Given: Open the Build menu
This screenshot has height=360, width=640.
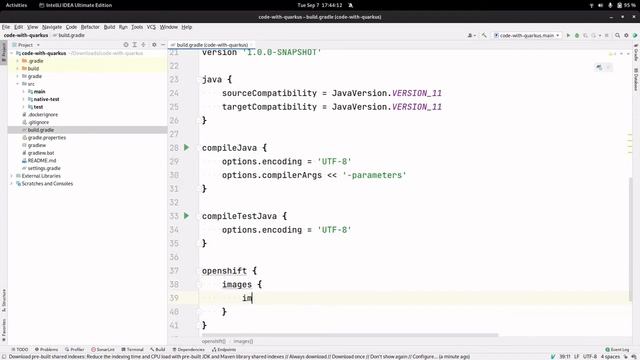Looking at the screenshot, I should 109,27.
